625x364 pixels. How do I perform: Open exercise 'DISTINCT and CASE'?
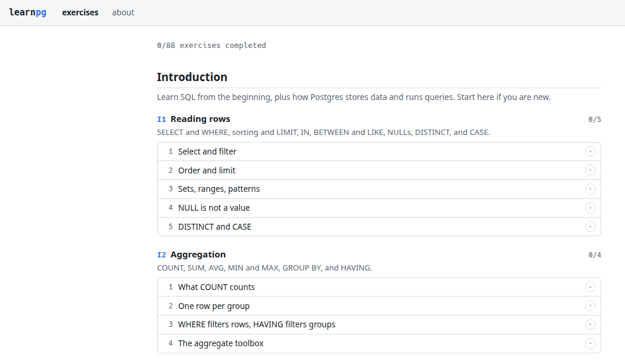[379, 227]
